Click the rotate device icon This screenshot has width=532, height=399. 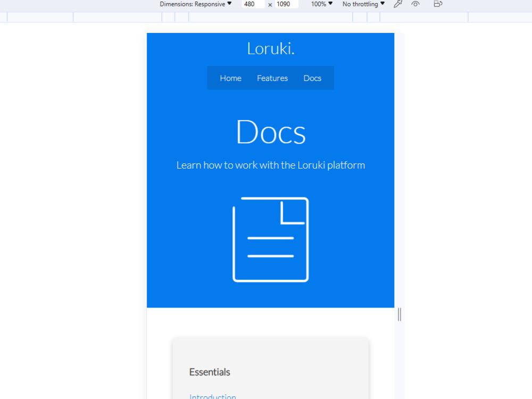(x=438, y=4)
